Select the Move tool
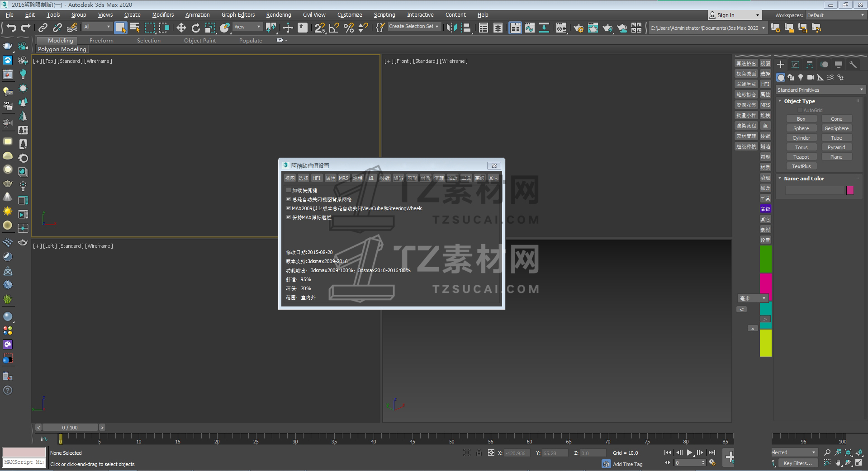Screen dimensions: 868x471 click(x=181, y=28)
